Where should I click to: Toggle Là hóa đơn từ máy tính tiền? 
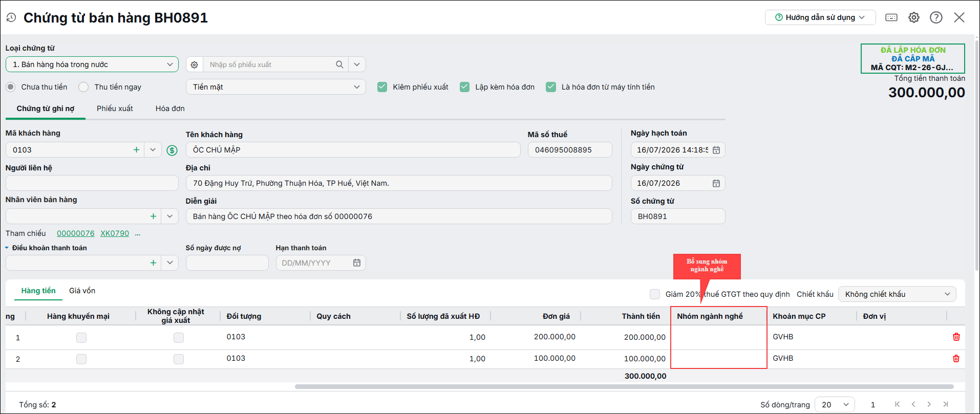[551, 87]
